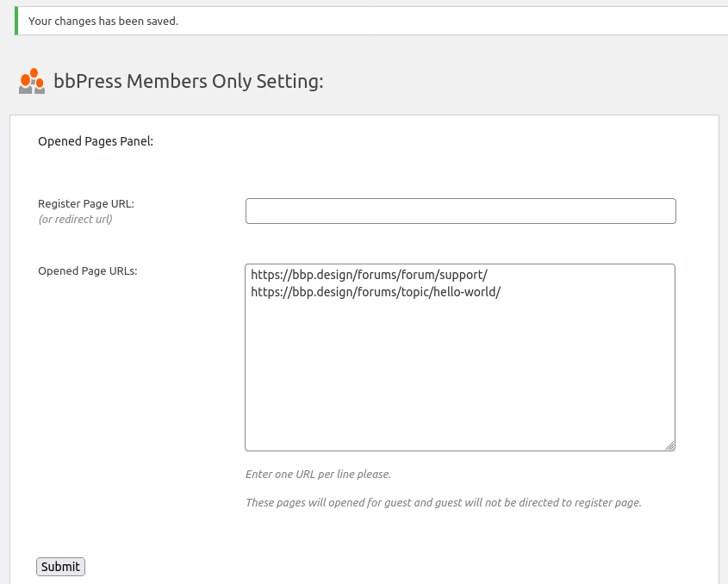Click the '(or redirect url)' hint text
Screen dimensions: 728x584
[75, 219]
